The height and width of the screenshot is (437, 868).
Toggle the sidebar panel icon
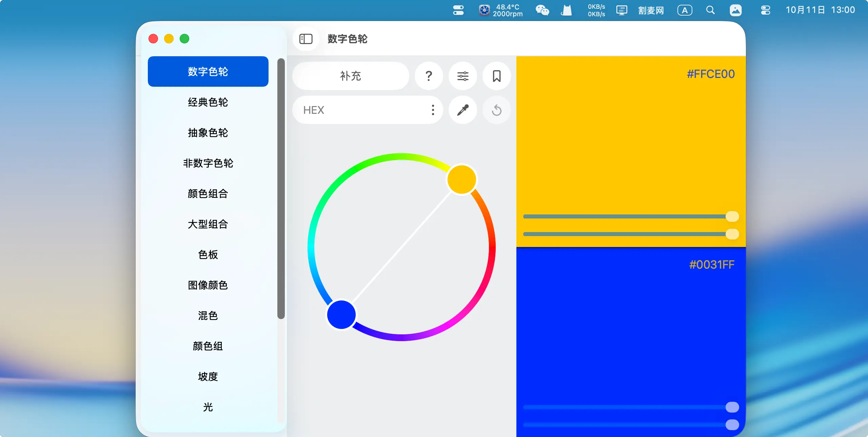306,39
